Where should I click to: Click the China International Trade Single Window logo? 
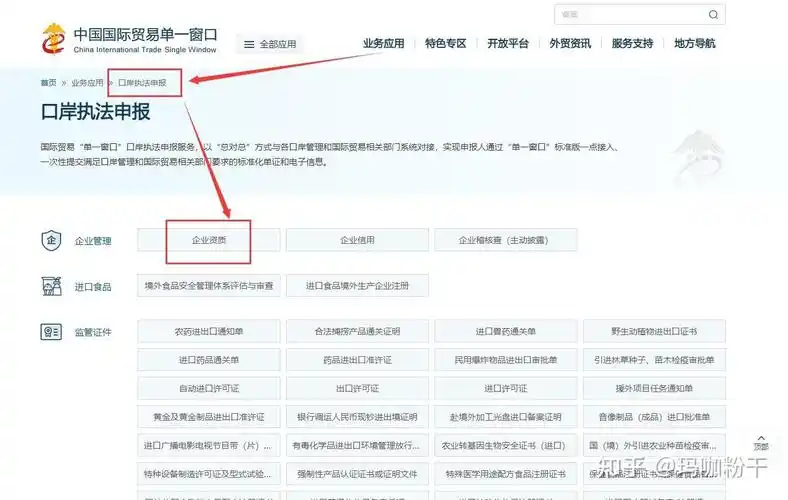point(129,40)
